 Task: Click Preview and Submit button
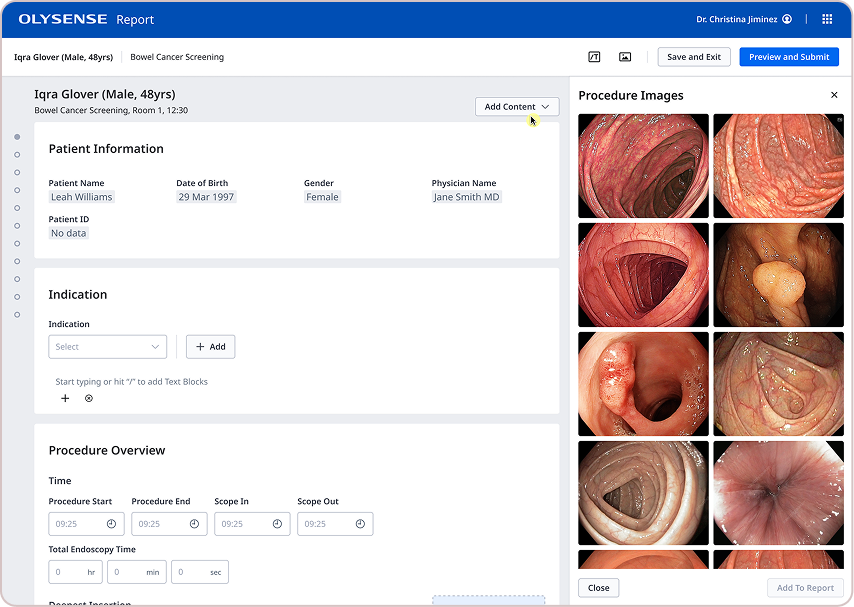[x=789, y=57]
